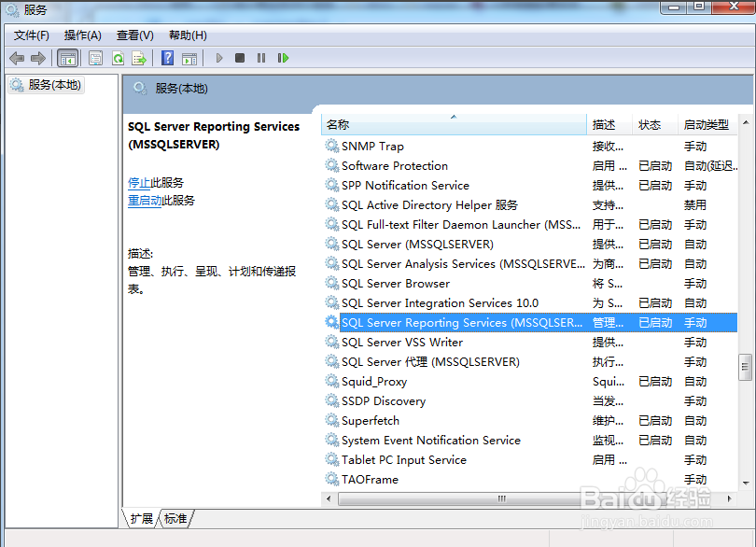Screen dimensions: 756x547
Task: Click the Tablet PC Input Service gear icon
Action: (x=331, y=459)
